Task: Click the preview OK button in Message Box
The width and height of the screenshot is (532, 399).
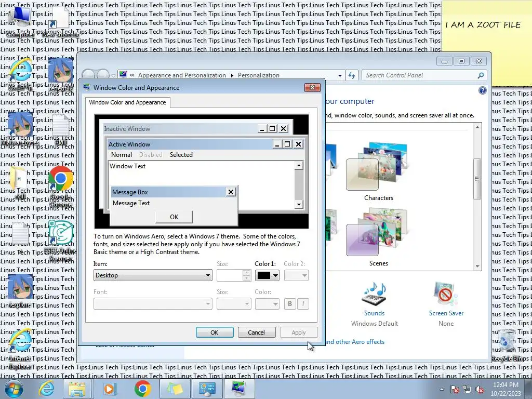Action: point(174,217)
